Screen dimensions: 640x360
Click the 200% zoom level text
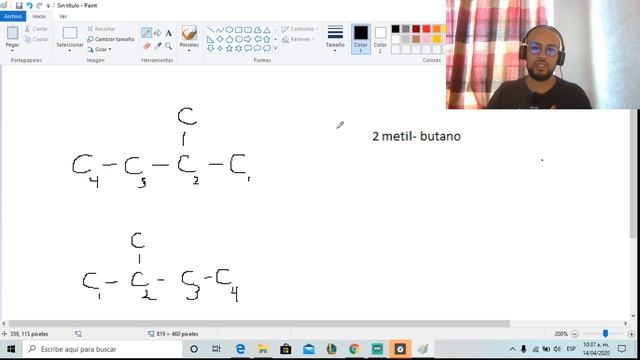(x=561, y=334)
